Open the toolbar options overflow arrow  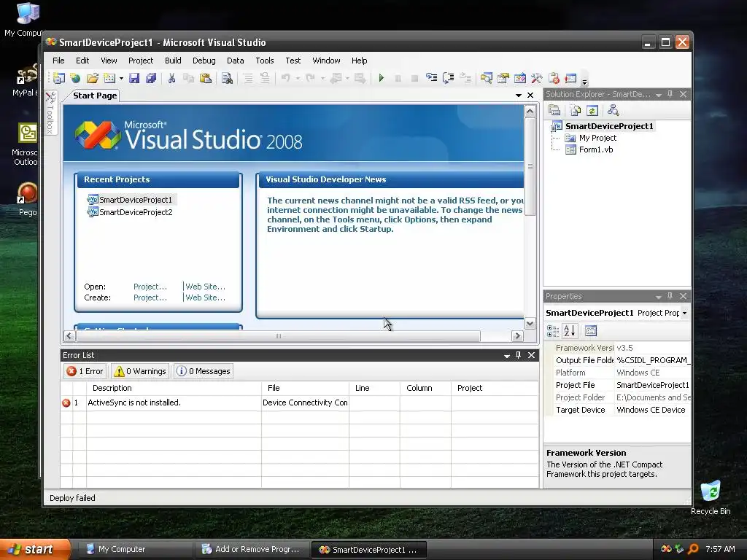[584, 81]
